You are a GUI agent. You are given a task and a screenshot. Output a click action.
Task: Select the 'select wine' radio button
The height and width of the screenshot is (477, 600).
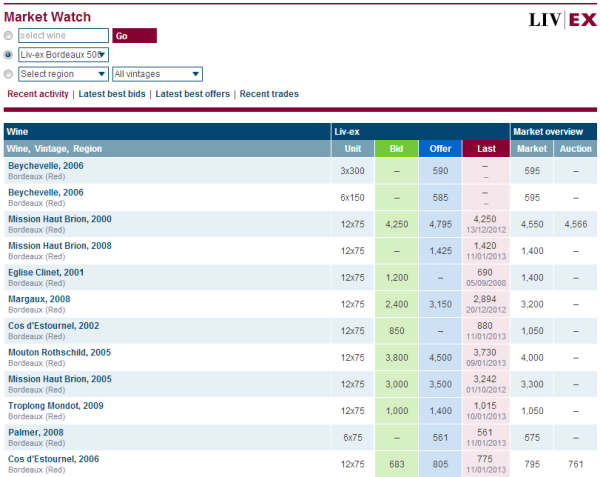(x=8, y=36)
